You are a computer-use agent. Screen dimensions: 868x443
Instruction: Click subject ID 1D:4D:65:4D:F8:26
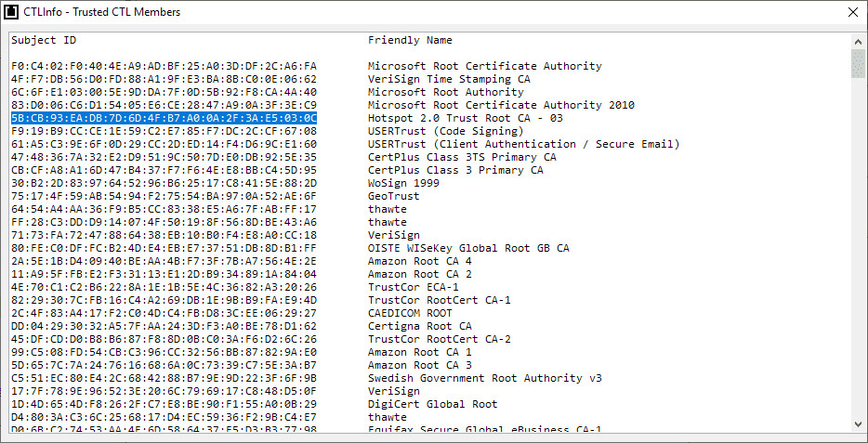(x=164, y=404)
